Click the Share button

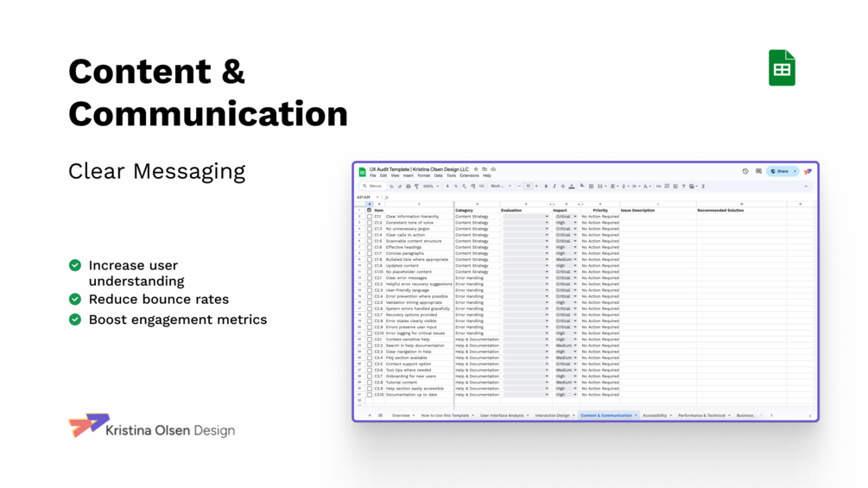(779, 171)
